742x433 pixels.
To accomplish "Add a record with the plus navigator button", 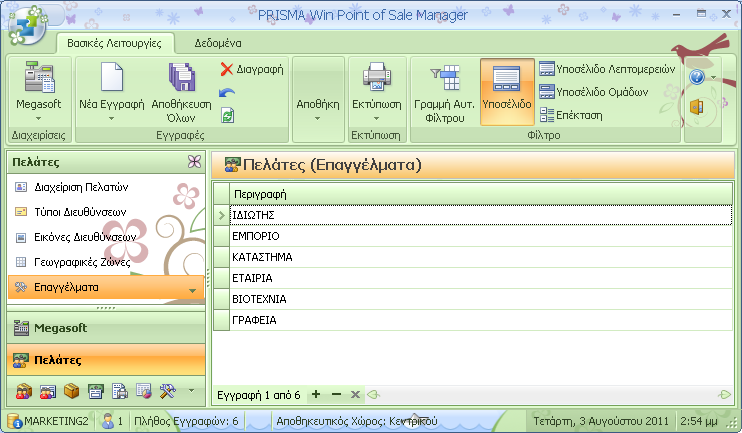I will 316,394.
